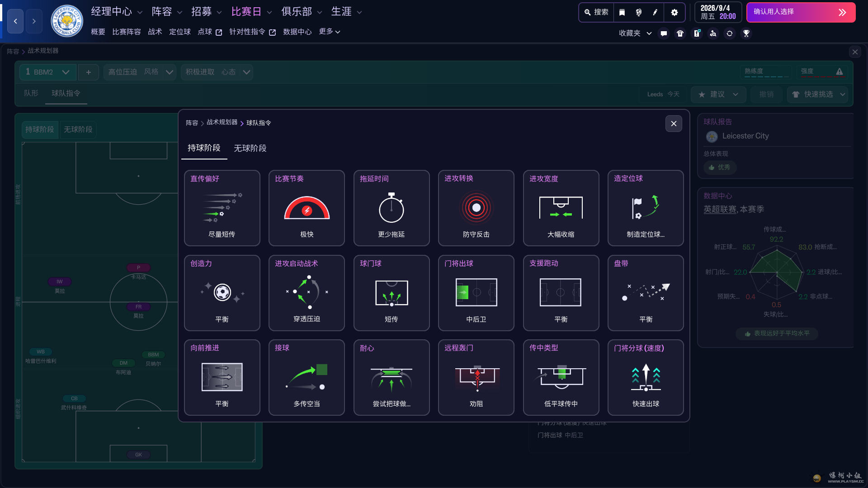Click the 拖延时间 stopwatch tile
868x488 pixels.
coord(391,208)
